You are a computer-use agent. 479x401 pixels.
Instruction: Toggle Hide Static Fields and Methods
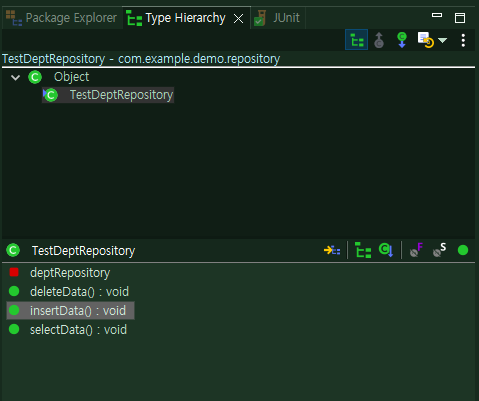[x=439, y=250]
